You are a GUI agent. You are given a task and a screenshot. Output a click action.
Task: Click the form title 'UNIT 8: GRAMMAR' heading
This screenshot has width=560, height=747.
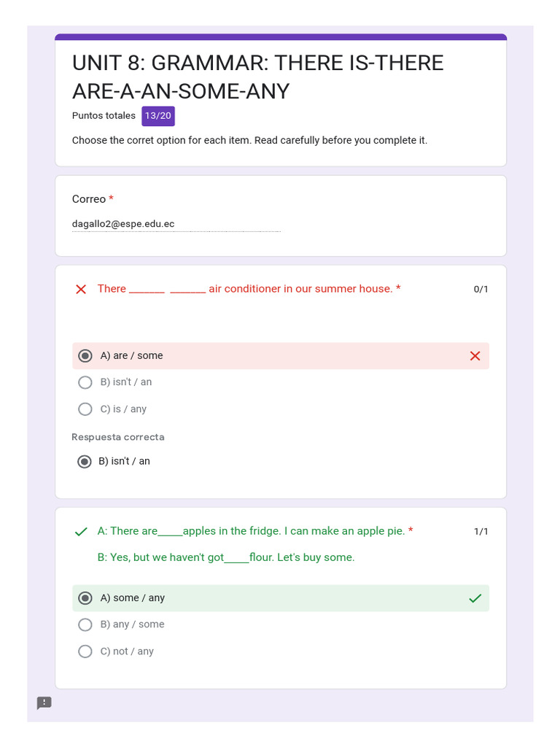coord(257,77)
